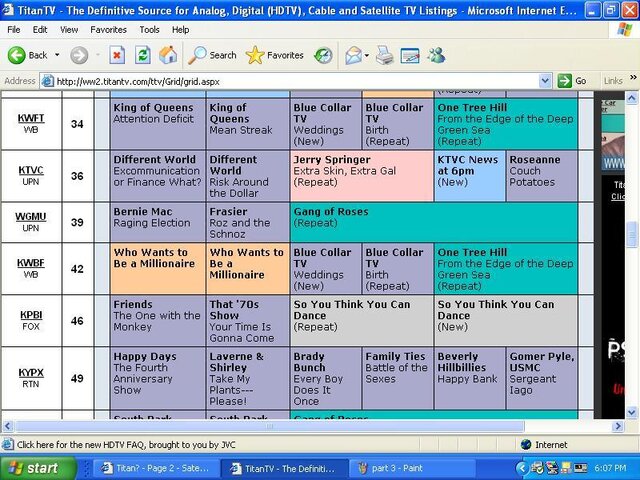Open the KWBF station link
The image size is (640, 480).
(31, 263)
